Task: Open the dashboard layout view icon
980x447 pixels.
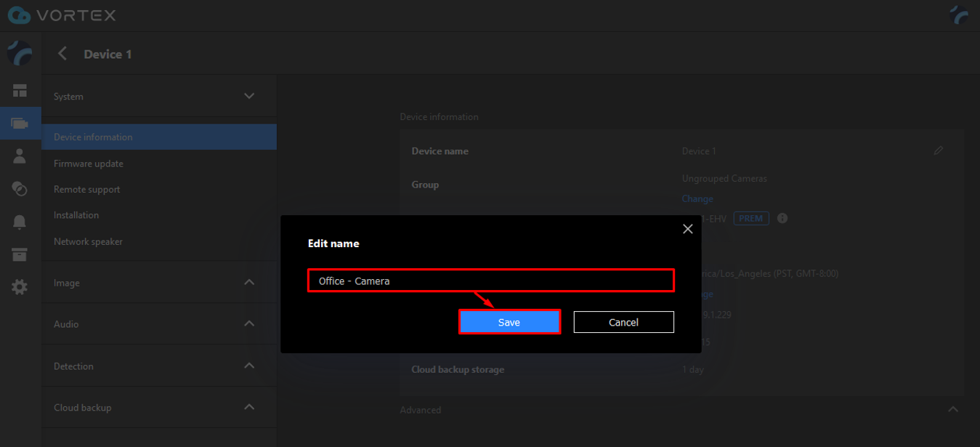Action: (20, 91)
